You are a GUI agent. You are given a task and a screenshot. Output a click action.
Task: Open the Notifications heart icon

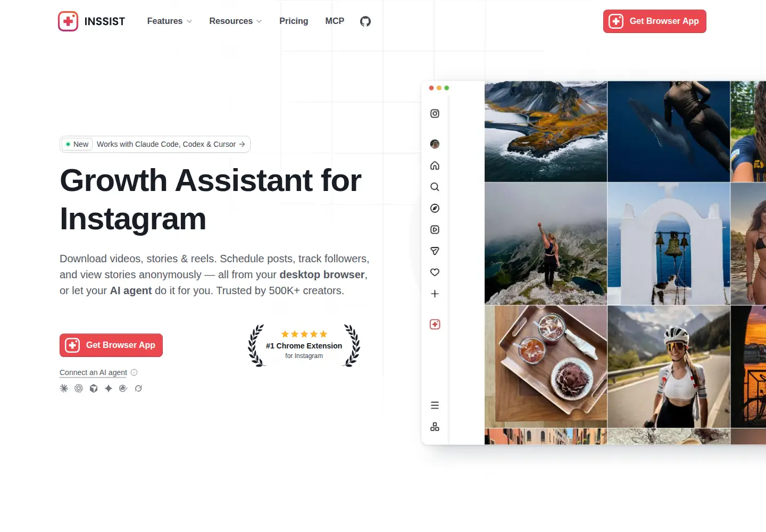pyautogui.click(x=435, y=272)
